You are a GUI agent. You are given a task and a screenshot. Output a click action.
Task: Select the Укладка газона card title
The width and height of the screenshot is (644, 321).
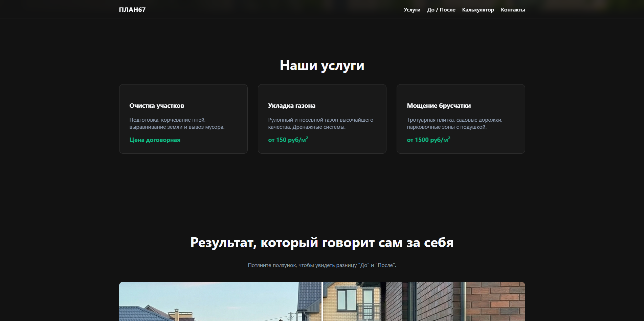coord(292,106)
